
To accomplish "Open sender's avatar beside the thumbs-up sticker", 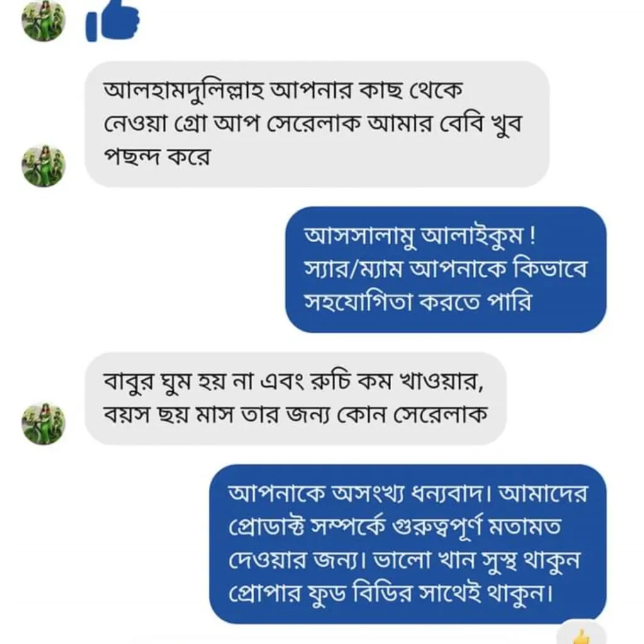I will [x=43, y=20].
